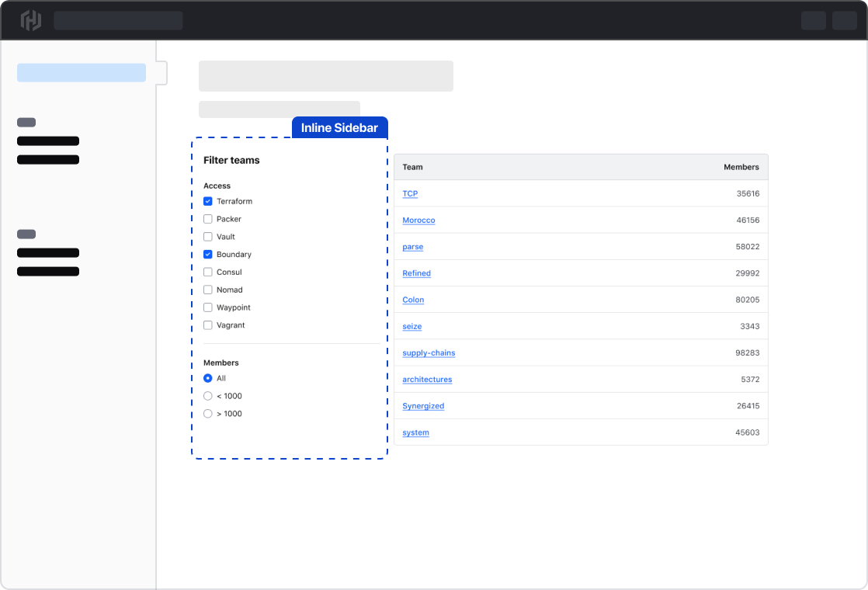
Task: Open the architectures team page
Action: [x=427, y=380]
